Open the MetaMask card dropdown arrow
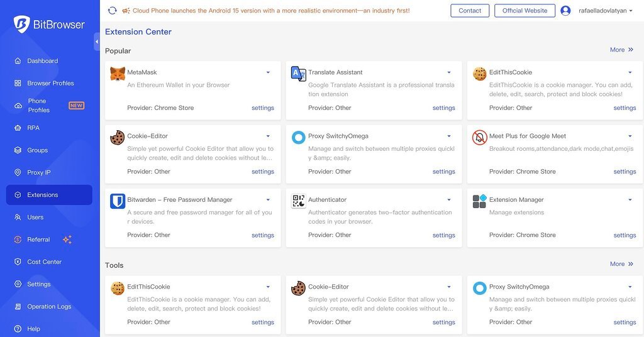The width and height of the screenshot is (644, 337). (x=268, y=72)
